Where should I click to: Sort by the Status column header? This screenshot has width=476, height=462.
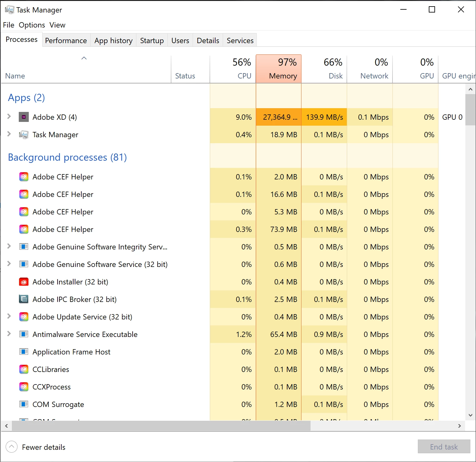(x=190, y=69)
